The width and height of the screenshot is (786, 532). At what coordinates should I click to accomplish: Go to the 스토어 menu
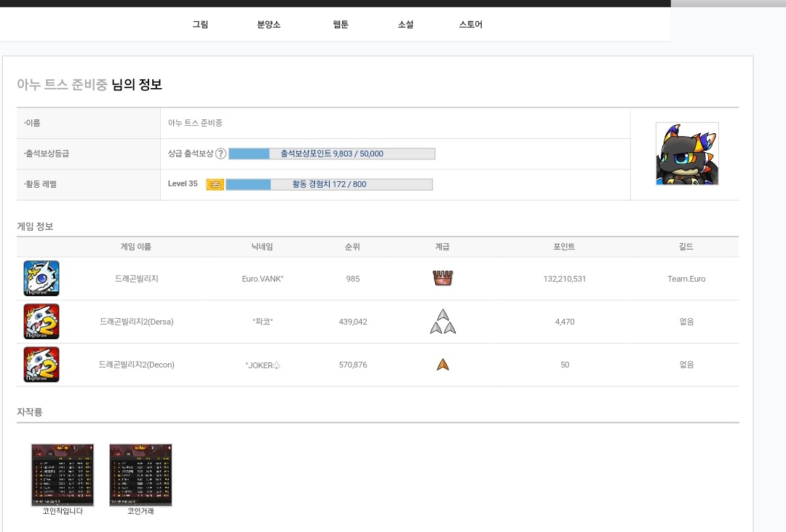pyautogui.click(x=471, y=24)
